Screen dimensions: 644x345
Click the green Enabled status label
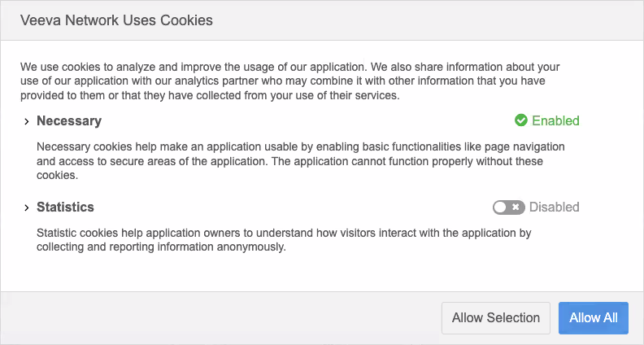pos(555,120)
